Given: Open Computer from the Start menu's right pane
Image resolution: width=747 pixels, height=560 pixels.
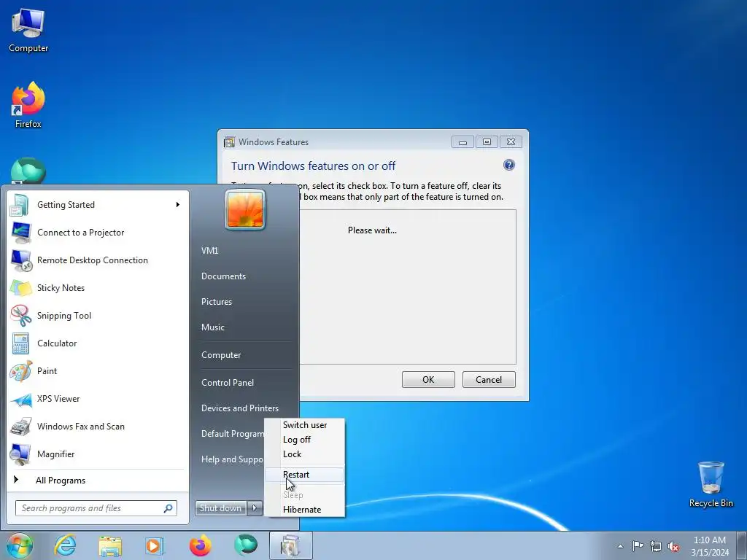Looking at the screenshot, I should (221, 355).
